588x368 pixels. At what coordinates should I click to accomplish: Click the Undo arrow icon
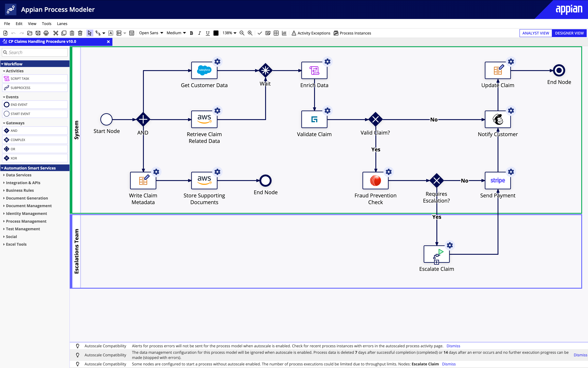[x=14, y=33]
